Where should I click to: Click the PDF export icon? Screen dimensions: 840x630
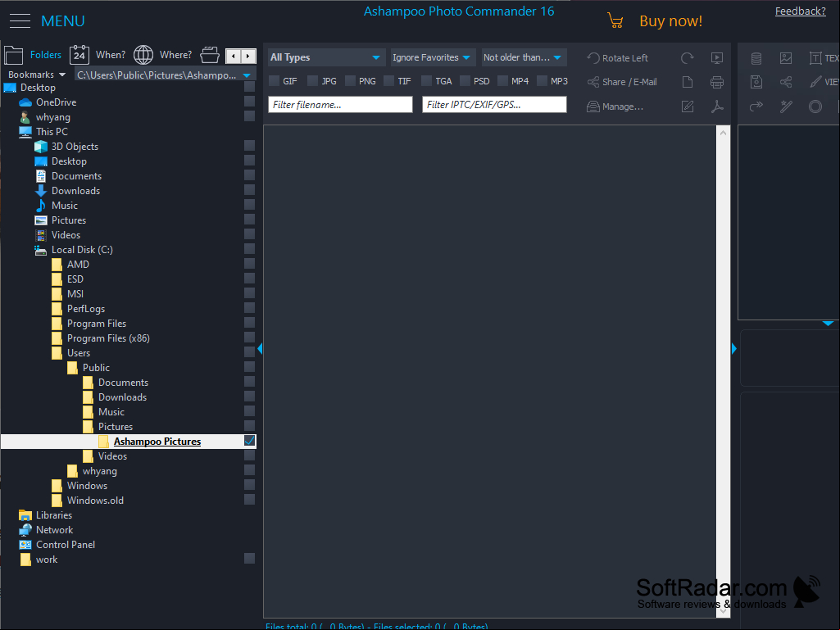pyautogui.click(x=717, y=107)
